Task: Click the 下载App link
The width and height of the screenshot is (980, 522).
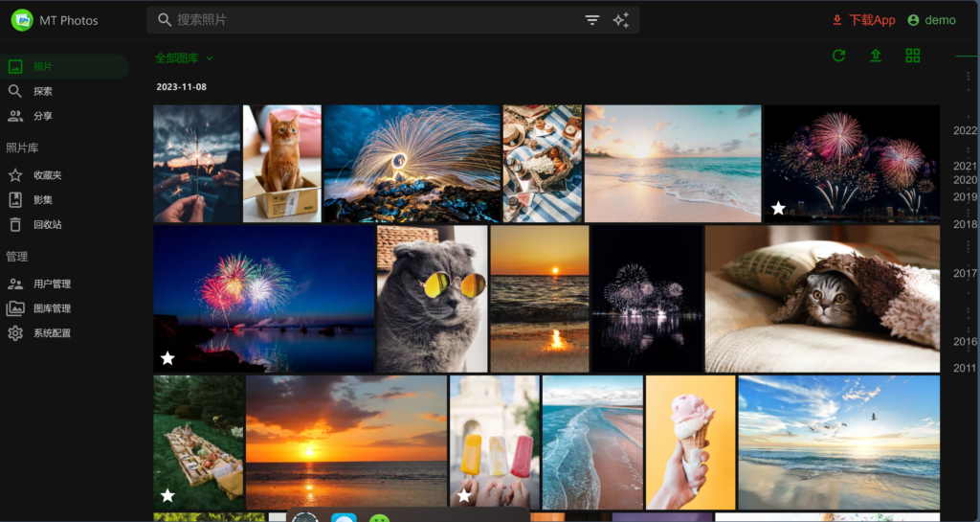Action: click(872, 20)
